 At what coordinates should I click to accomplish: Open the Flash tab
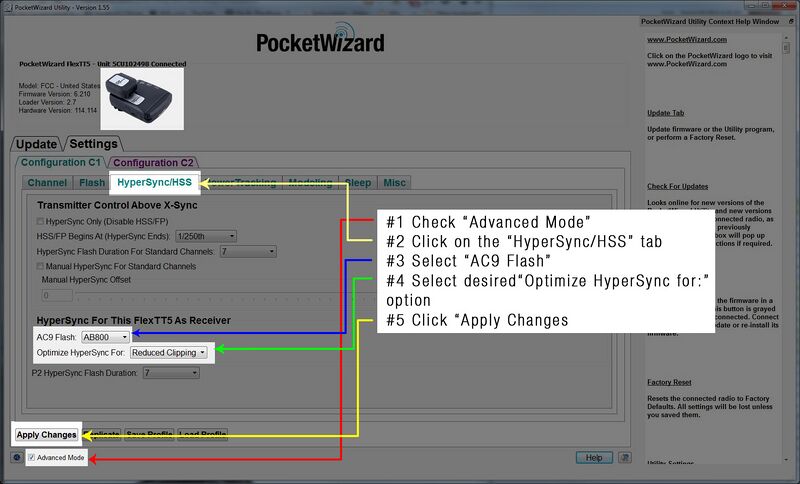pyautogui.click(x=92, y=183)
